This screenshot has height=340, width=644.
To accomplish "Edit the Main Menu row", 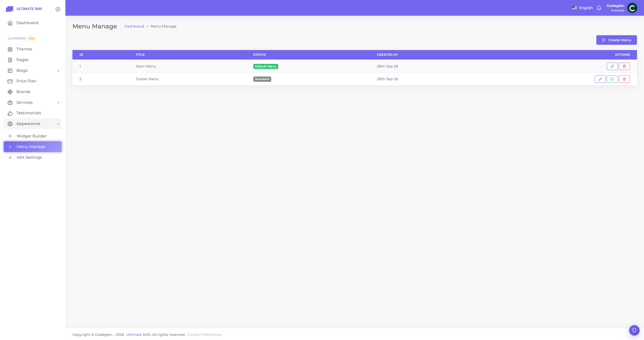I will tap(612, 66).
